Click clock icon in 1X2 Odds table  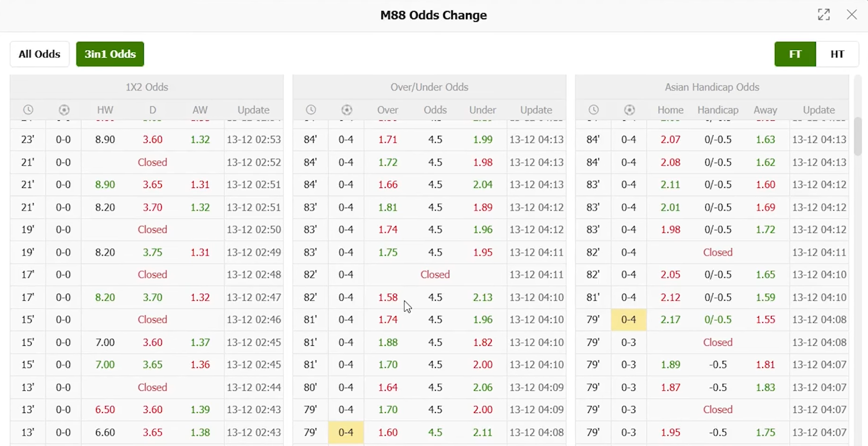28,109
